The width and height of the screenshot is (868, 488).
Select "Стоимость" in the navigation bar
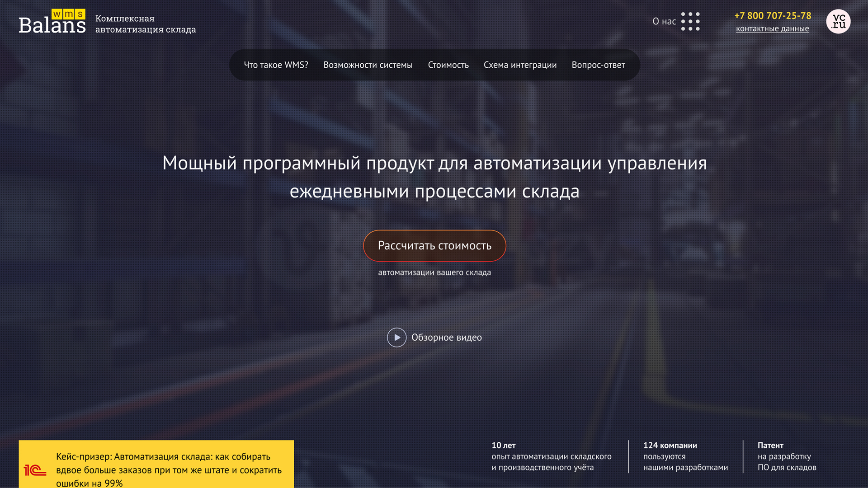pyautogui.click(x=448, y=65)
